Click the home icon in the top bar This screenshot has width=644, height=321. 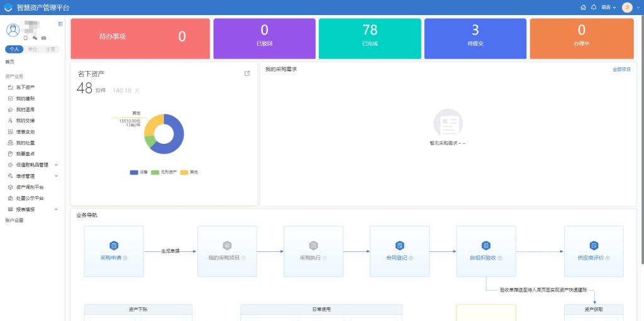pos(583,8)
